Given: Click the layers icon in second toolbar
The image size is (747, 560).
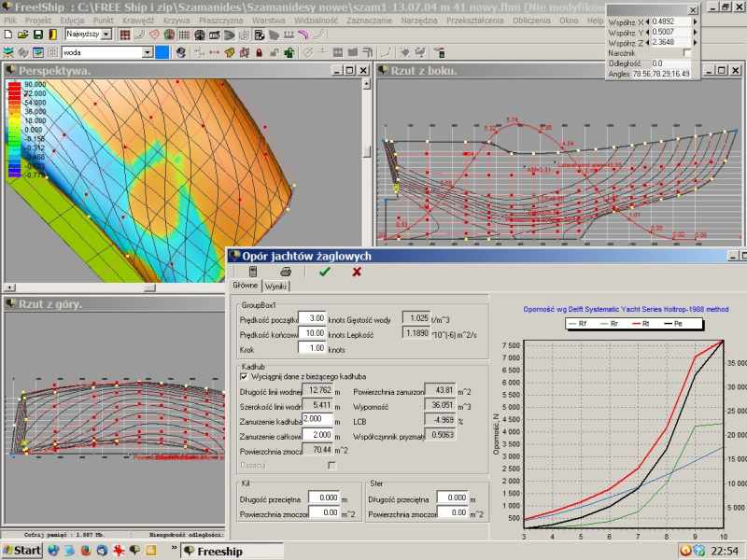Looking at the screenshot, I should pos(8,52).
